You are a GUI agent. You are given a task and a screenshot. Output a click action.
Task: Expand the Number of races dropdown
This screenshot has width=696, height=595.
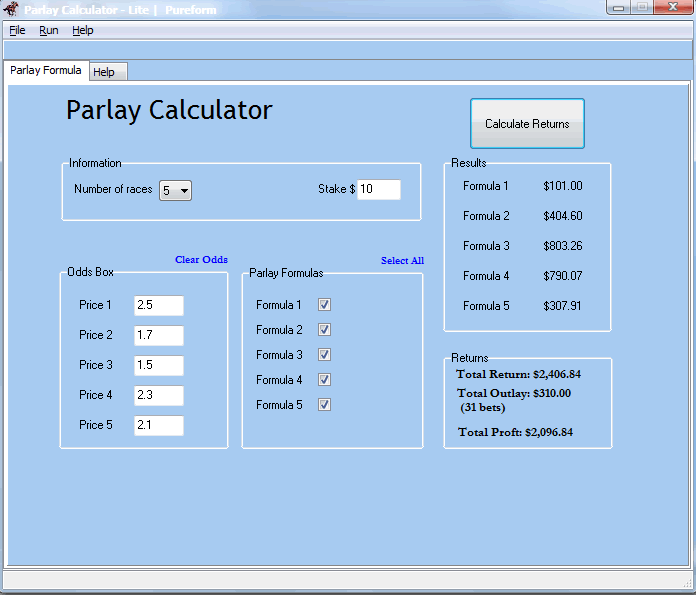coord(176,190)
